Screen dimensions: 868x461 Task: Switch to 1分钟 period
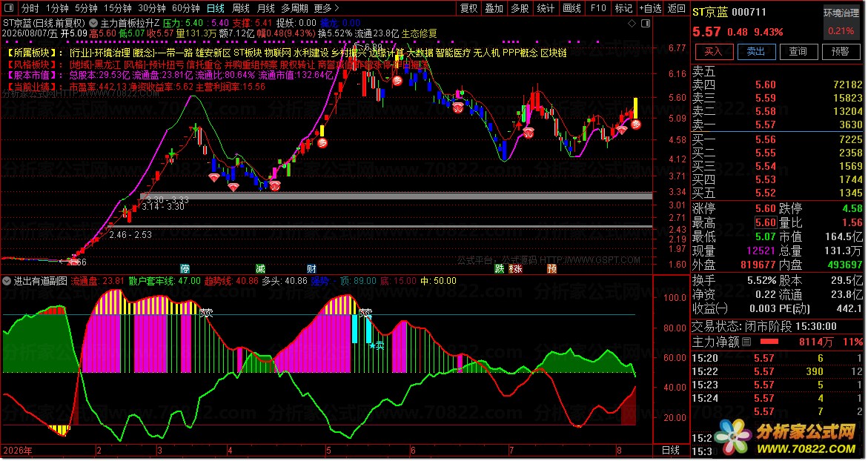pyautogui.click(x=57, y=8)
